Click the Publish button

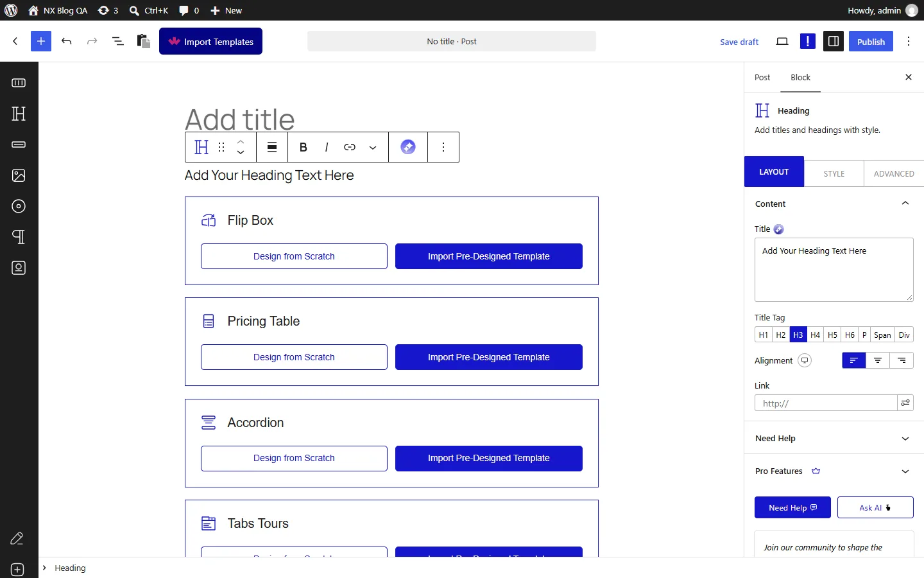coord(871,42)
